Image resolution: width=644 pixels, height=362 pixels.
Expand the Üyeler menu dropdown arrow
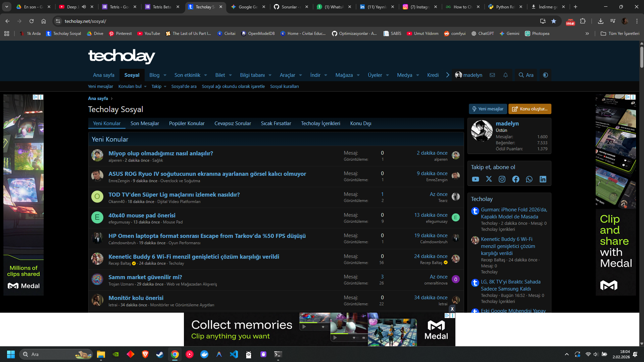[x=388, y=75]
